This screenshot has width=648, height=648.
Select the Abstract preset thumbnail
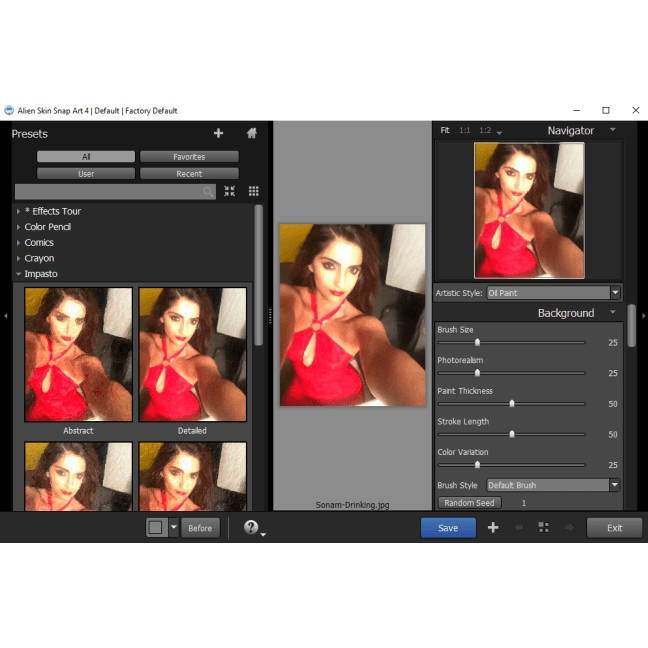tap(78, 355)
